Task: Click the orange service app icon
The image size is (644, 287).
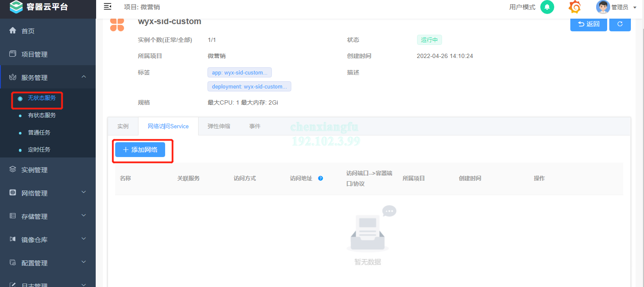Action: 117,25
